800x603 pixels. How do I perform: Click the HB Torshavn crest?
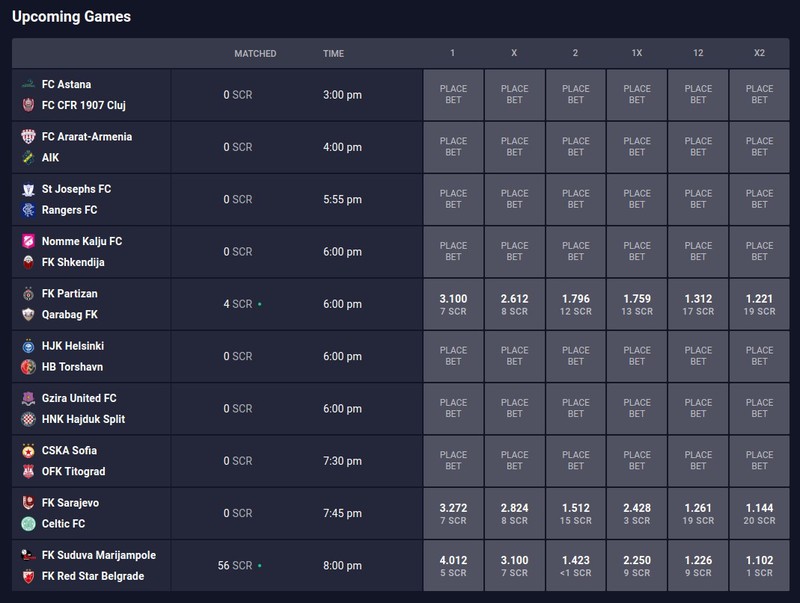(x=29, y=367)
